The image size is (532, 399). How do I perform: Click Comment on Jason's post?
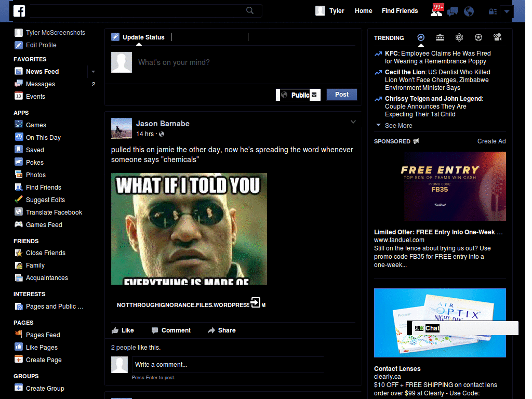tap(171, 330)
